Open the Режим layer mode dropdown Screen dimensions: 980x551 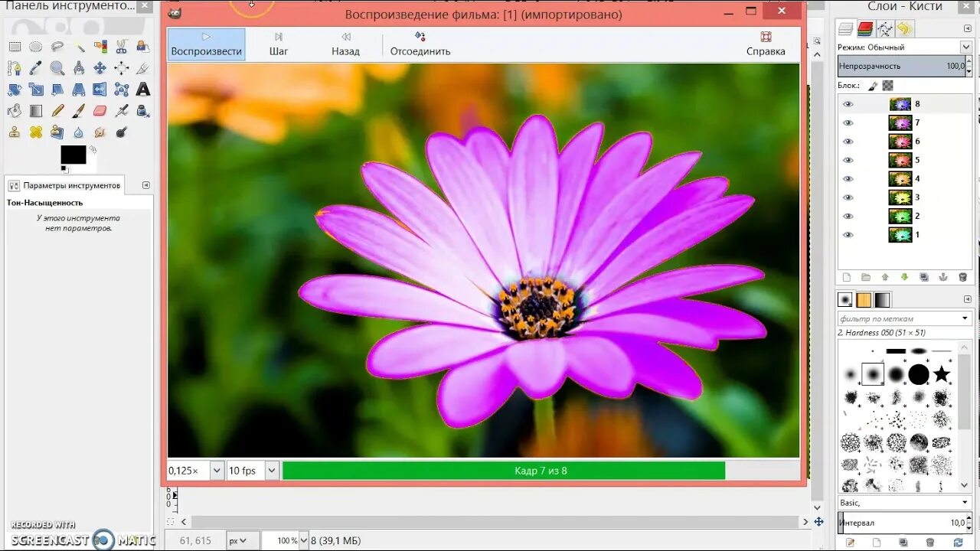[966, 47]
